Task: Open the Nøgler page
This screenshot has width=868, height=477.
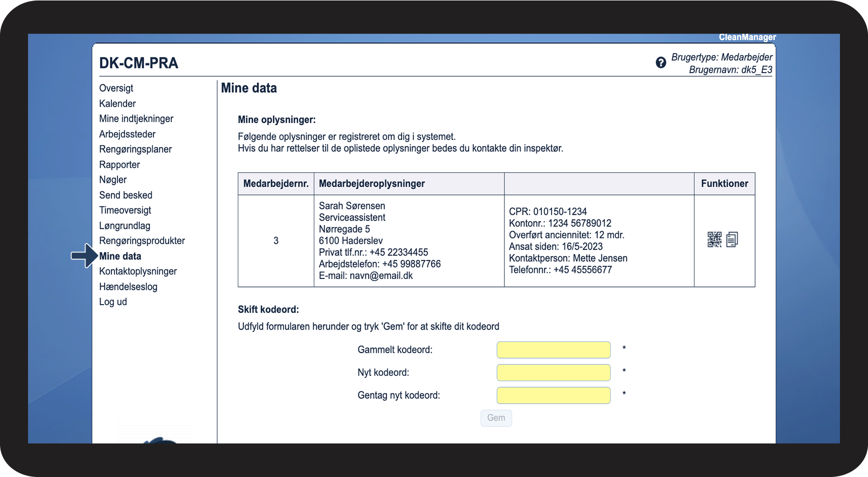Action: [x=113, y=180]
